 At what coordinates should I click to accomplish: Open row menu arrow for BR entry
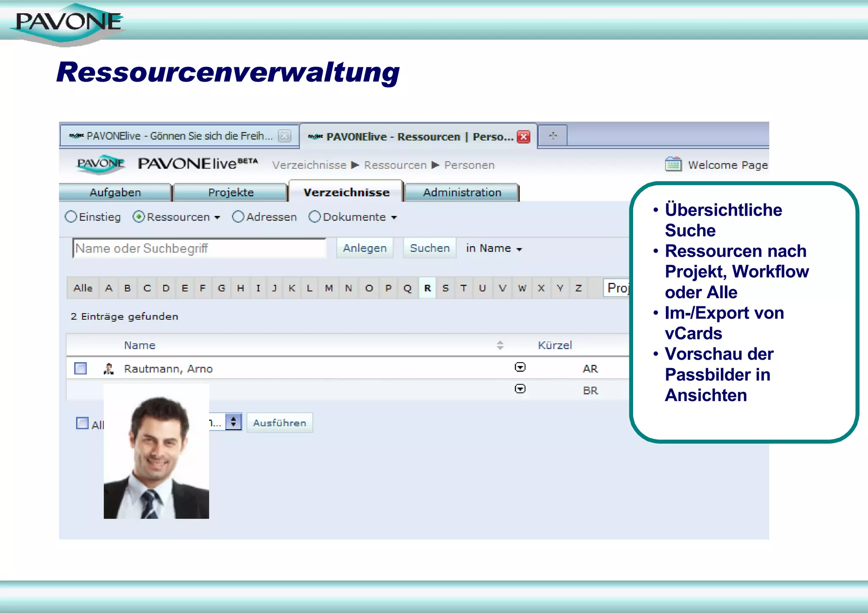pyautogui.click(x=520, y=389)
